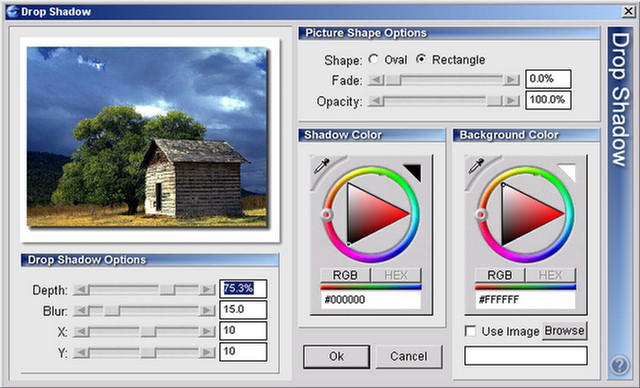
Task: Click the shadow hex field #000000
Action: point(371,300)
